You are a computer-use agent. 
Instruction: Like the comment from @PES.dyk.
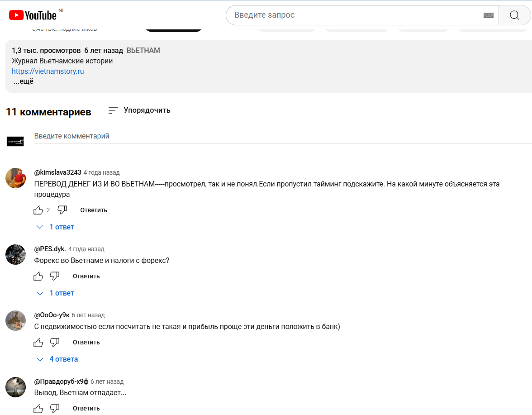(38, 276)
